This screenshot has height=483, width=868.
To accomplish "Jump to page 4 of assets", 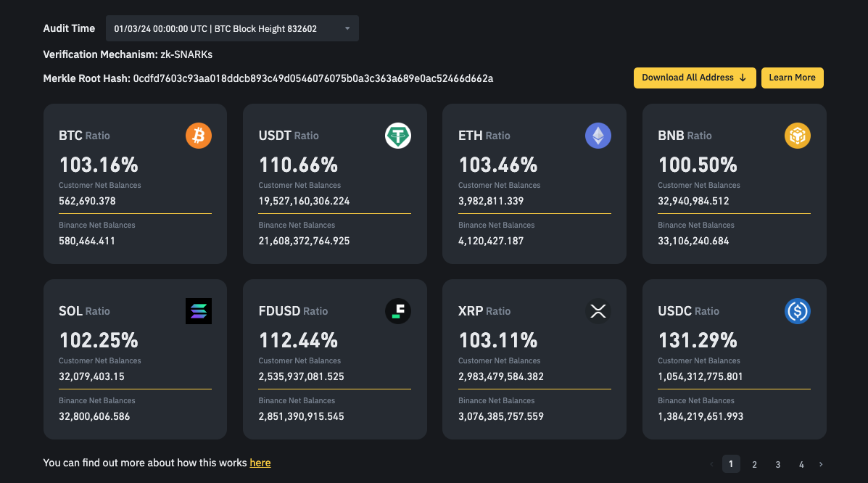I will tap(801, 464).
